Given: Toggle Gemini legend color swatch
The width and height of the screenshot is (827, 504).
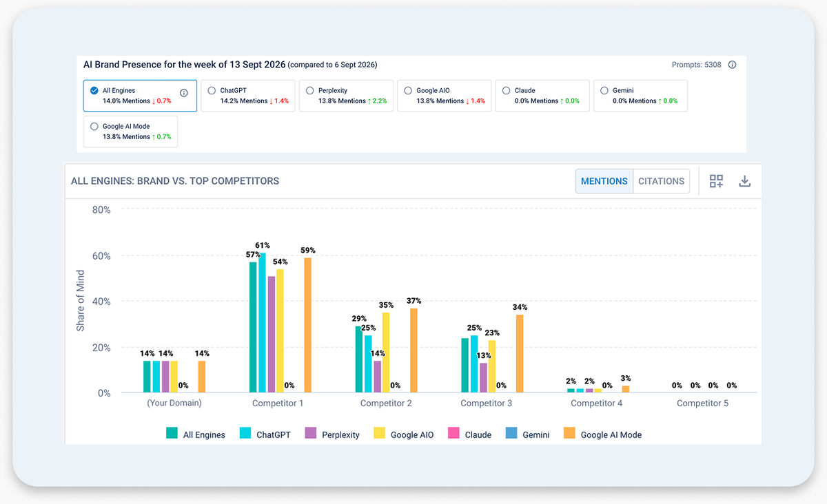Looking at the screenshot, I should [x=511, y=433].
